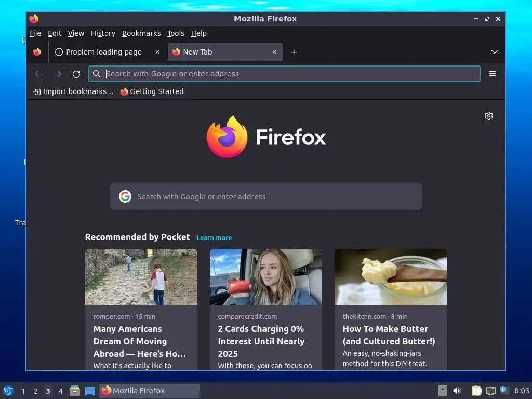
Task: Open new tab page personalize settings gear
Action: (488, 116)
